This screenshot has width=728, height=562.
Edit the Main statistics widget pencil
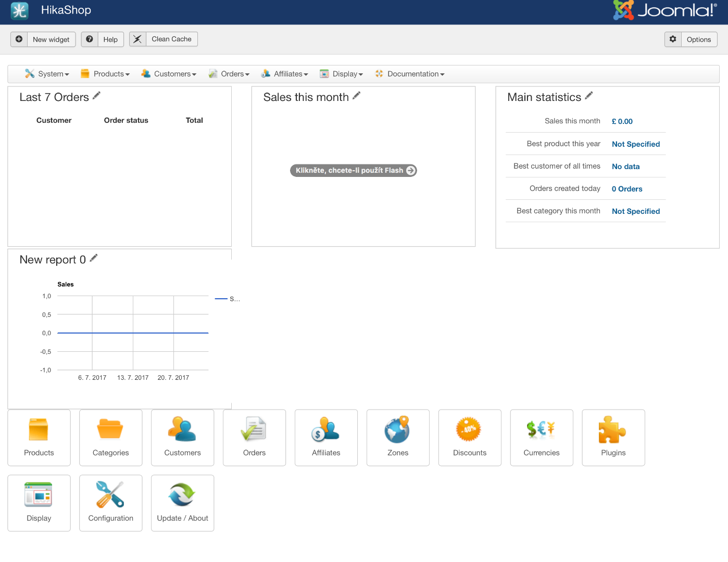coord(589,96)
